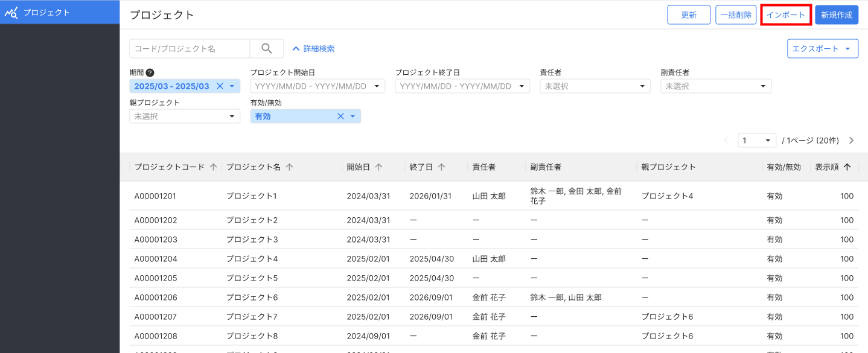Open the エクスポート dropdown button
This screenshot has width=868, height=353.
click(823, 49)
